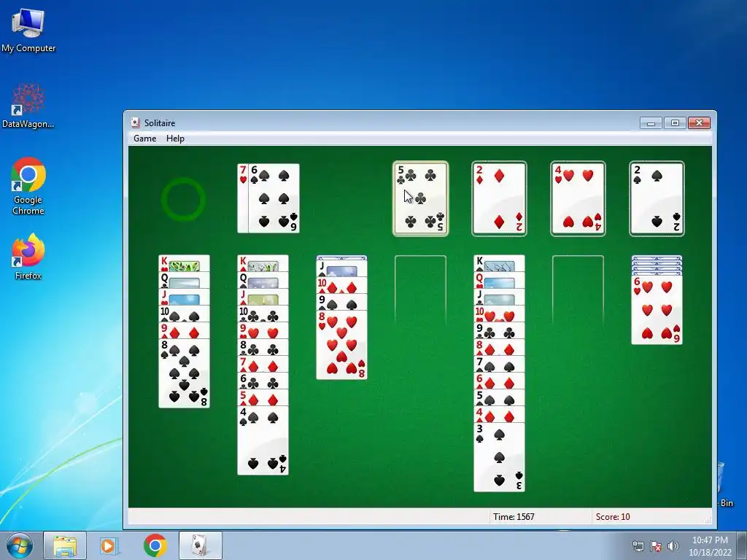Select the 6 of clubs card

(263, 381)
